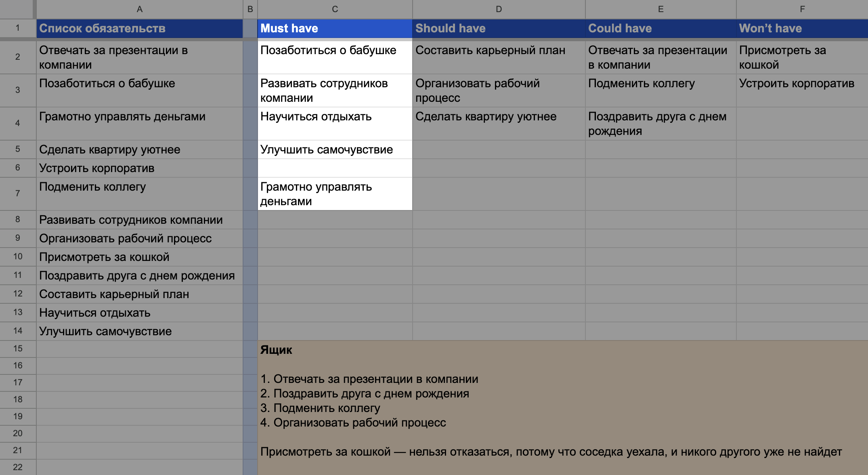Select column F header
The width and height of the screenshot is (868, 475).
(x=802, y=9)
